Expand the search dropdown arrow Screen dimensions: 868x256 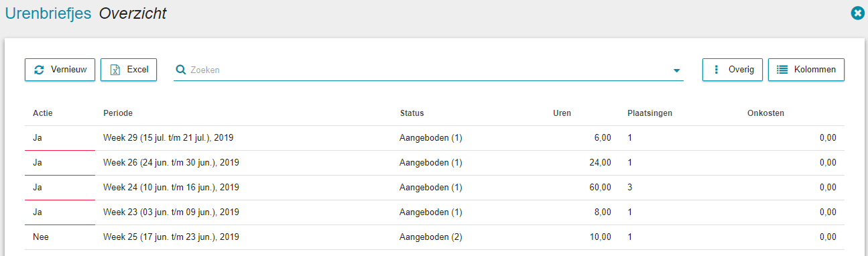(676, 70)
